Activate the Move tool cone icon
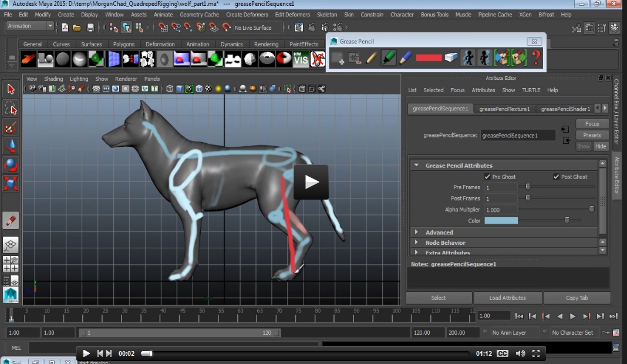Viewport: 627px width, 364px height. (11, 146)
